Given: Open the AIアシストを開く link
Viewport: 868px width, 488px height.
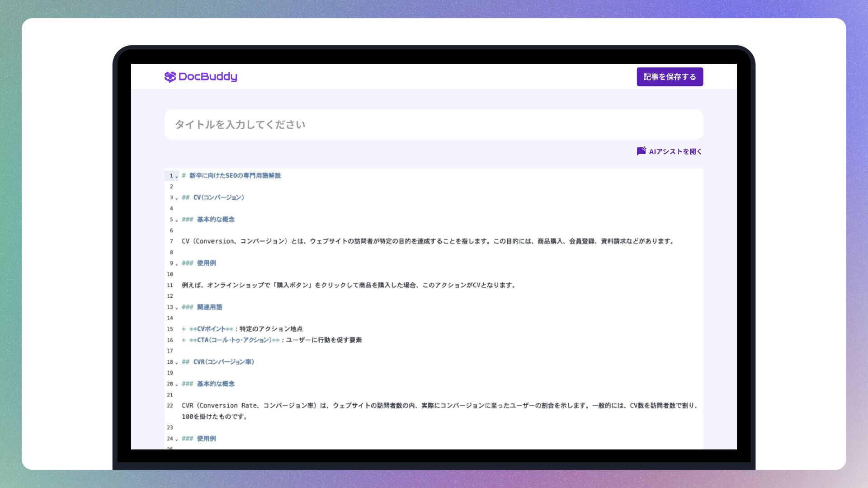Looking at the screenshot, I should click(x=675, y=152).
